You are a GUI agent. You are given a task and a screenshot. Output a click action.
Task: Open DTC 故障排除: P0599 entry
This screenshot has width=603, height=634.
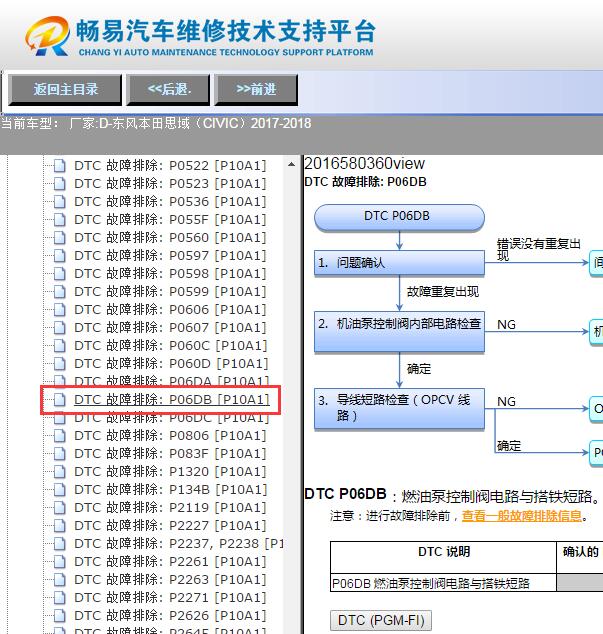[x=170, y=292]
